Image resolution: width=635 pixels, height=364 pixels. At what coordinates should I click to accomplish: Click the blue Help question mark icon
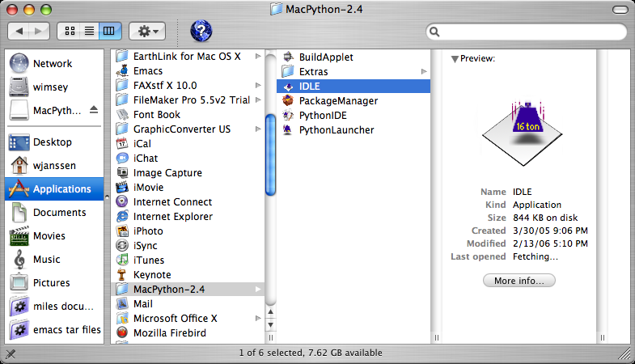201,31
